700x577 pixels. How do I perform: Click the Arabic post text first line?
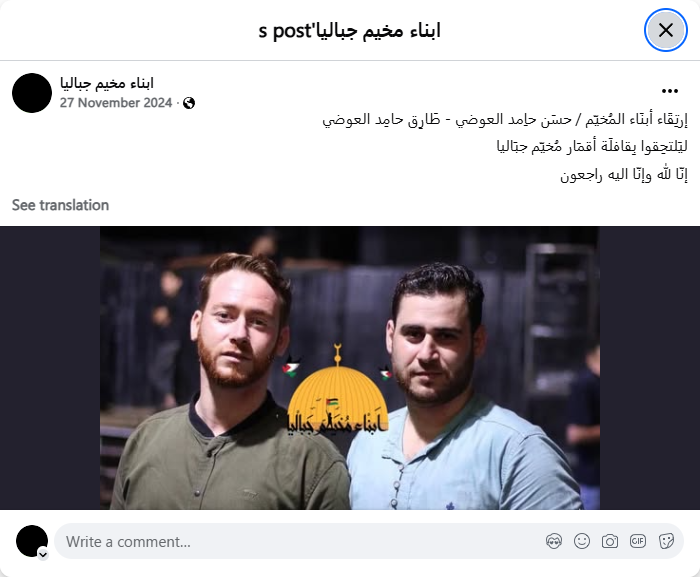(x=505, y=120)
